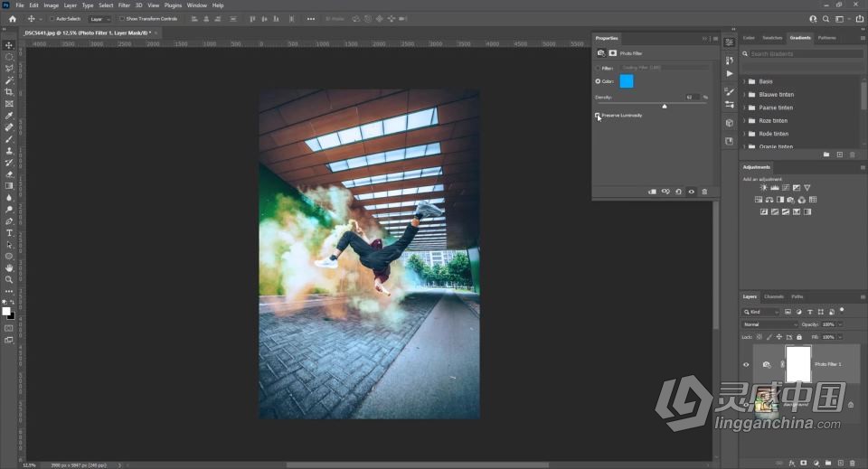868x469 pixels.
Task: Toggle adjustment layer visibility in Properties
Action: tap(692, 192)
